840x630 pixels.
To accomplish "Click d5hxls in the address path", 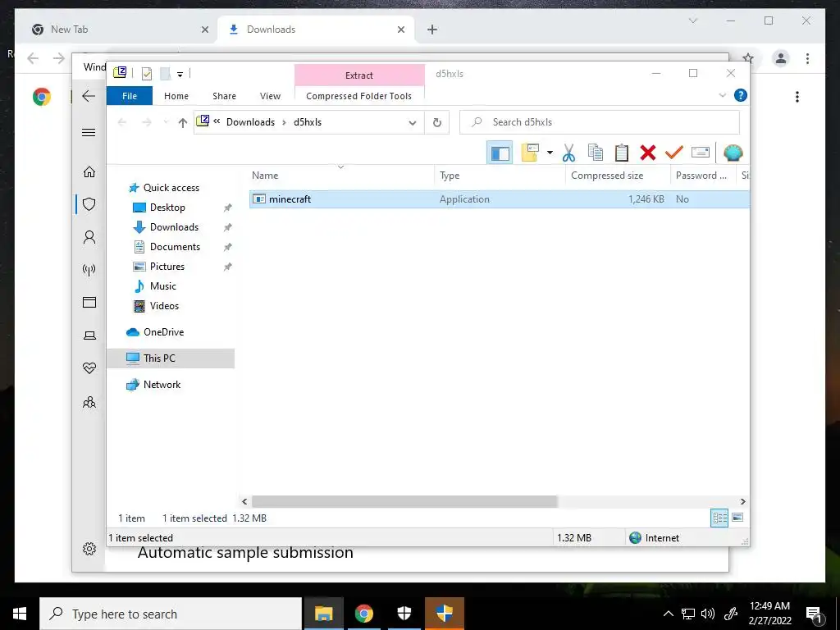I will tap(308, 122).
